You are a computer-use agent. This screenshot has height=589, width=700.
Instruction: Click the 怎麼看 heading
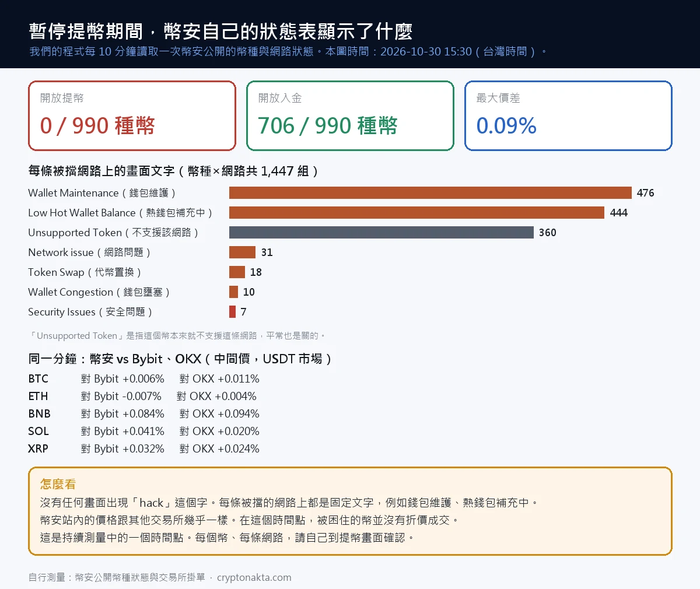[x=58, y=484]
